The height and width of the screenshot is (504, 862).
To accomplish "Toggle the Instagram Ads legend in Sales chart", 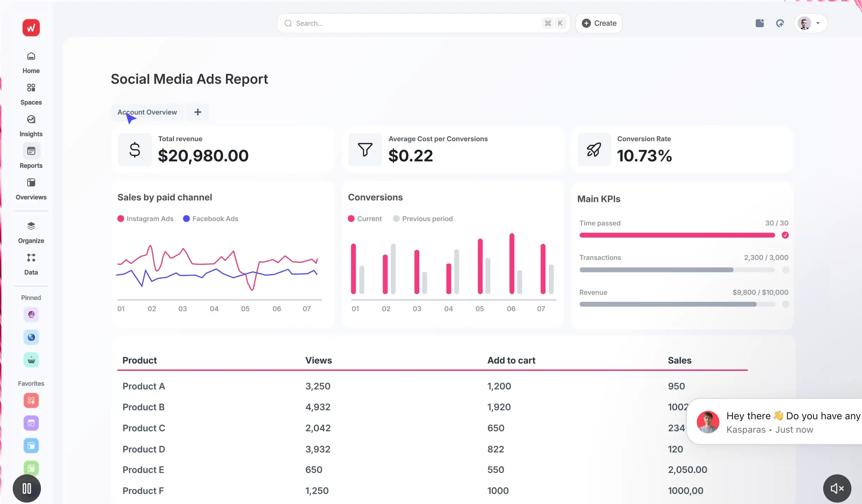I will tap(145, 218).
